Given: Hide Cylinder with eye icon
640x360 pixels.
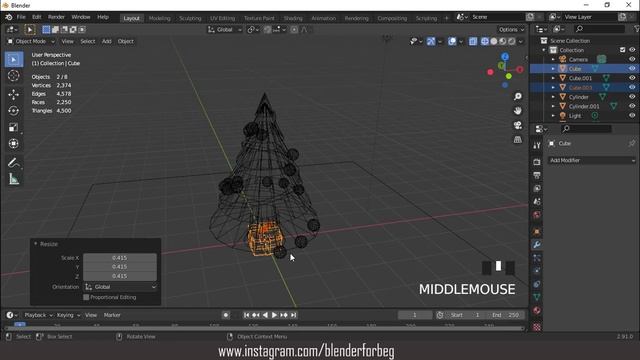Looking at the screenshot, I should 632,97.
